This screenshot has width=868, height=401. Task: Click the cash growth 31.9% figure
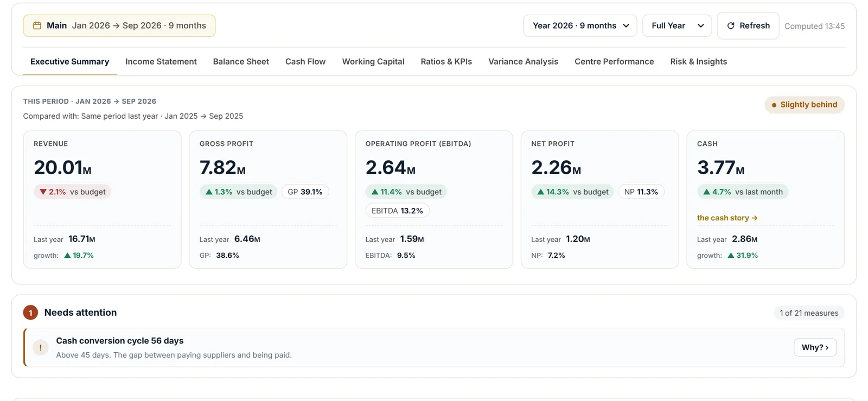(743, 255)
